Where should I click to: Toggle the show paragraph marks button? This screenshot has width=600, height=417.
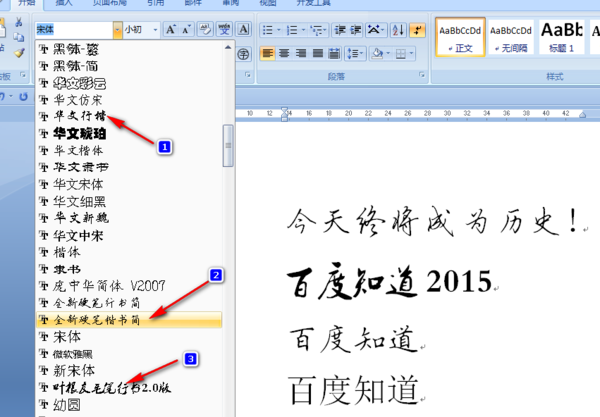(417, 30)
